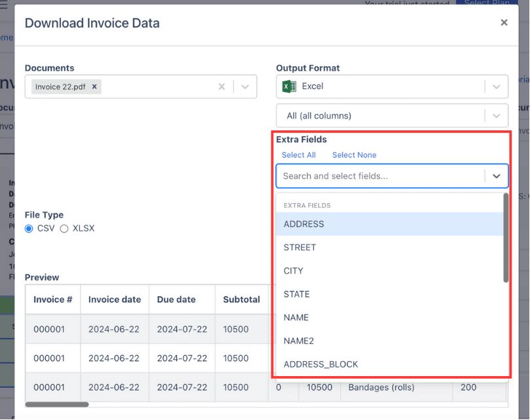The width and height of the screenshot is (530, 420).
Task: Click Select None extra fields link
Action: tap(354, 155)
